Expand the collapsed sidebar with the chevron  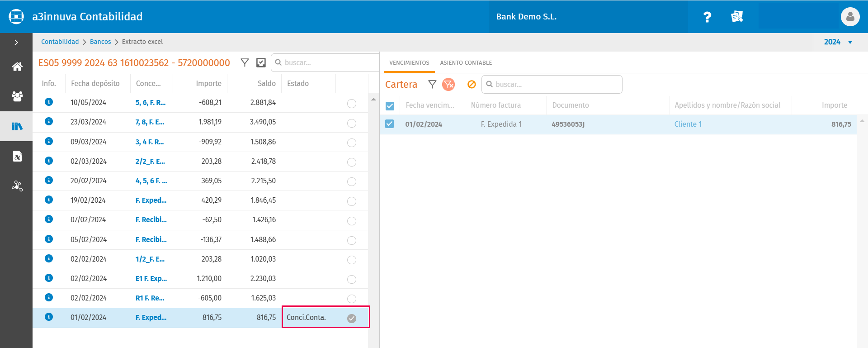tap(16, 42)
